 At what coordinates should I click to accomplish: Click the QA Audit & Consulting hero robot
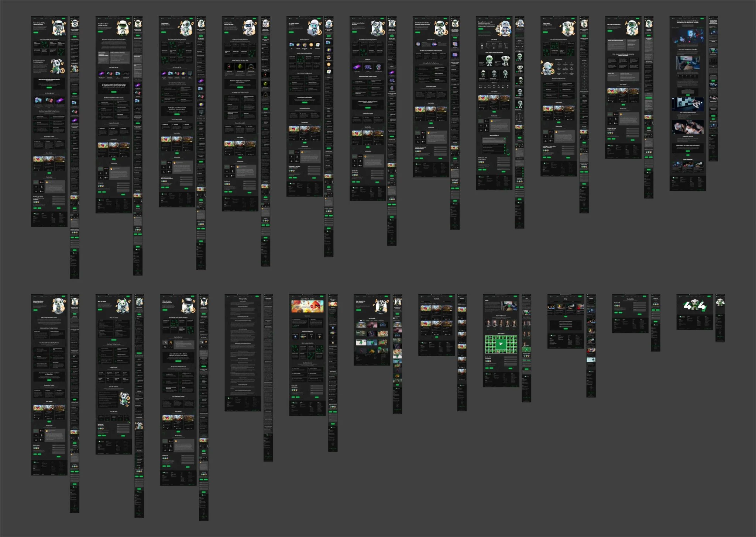coord(632,27)
